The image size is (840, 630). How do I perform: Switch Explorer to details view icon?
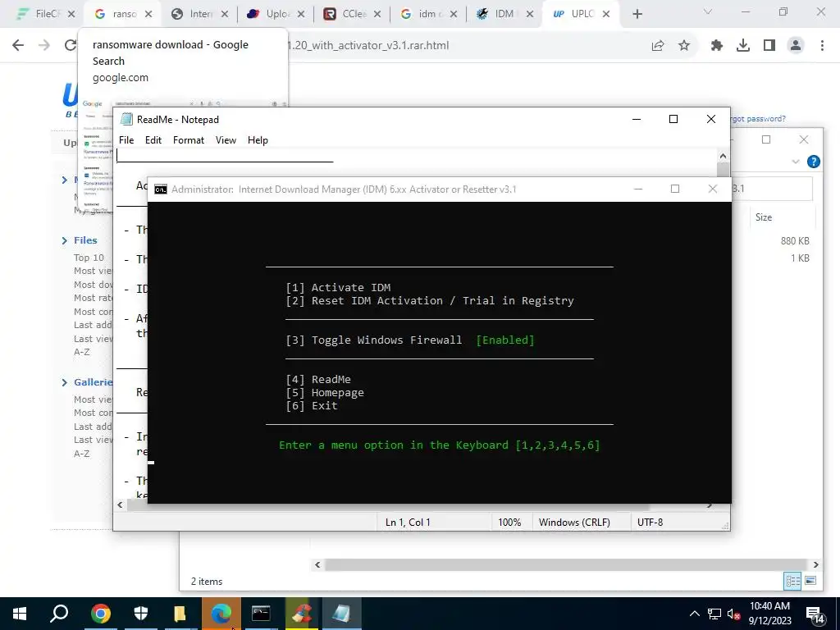(x=792, y=581)
